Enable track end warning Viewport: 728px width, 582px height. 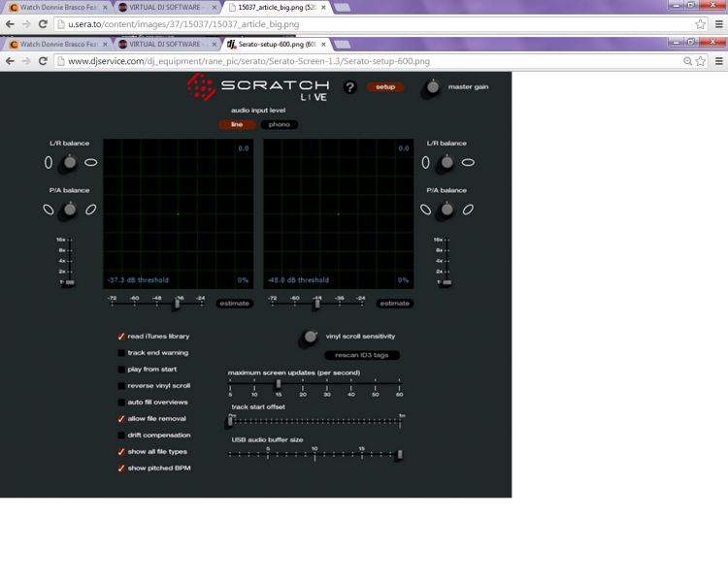coord(121,353)
